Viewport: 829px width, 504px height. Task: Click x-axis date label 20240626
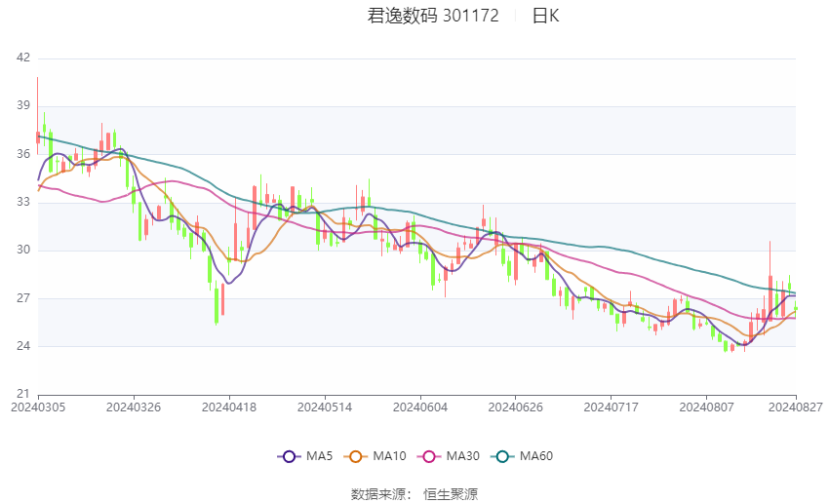tap(516, 407)
